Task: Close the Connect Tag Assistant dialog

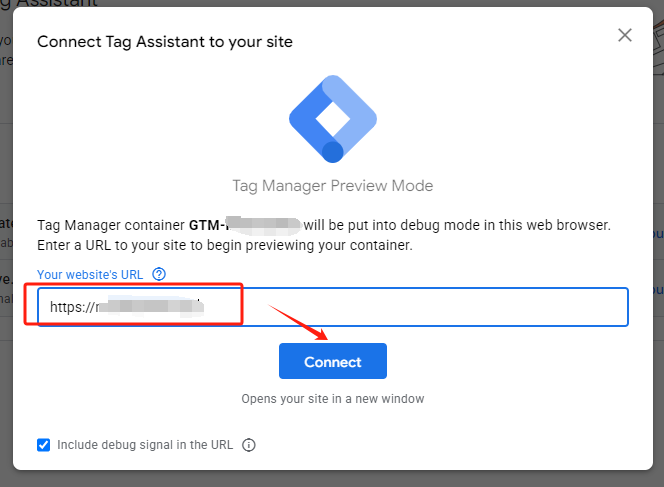Action: pos(625,35)
